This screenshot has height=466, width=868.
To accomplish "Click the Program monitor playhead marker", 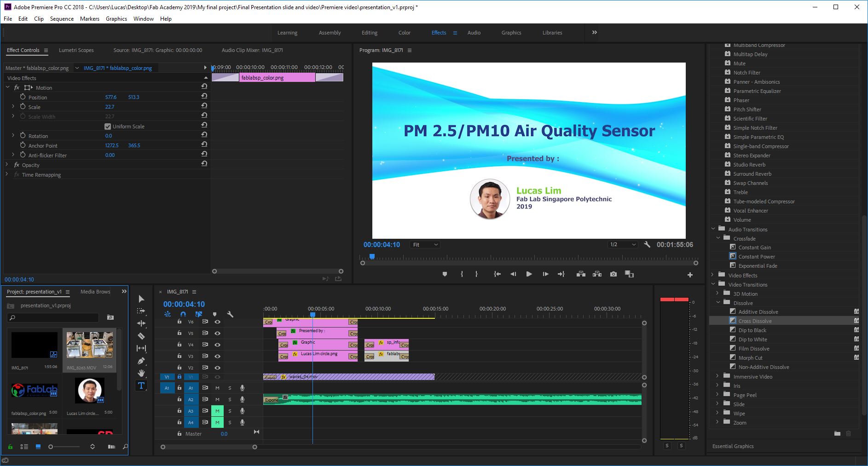I will 372,256.
